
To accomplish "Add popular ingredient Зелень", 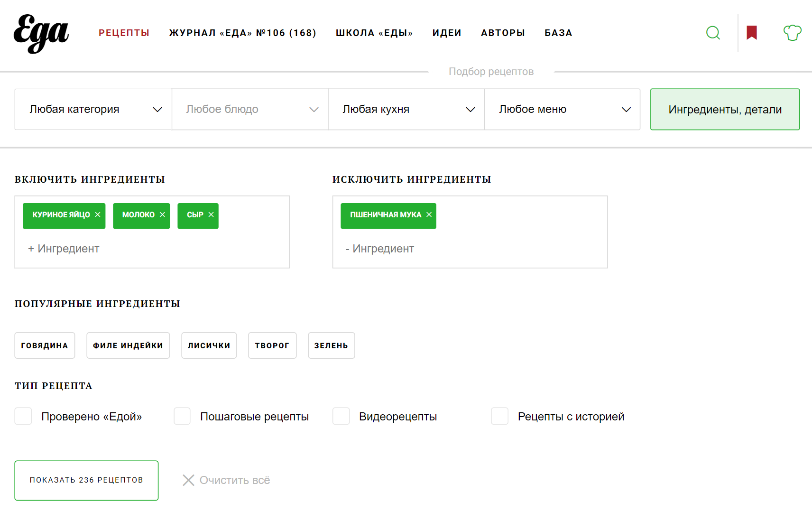I will 332,345.
